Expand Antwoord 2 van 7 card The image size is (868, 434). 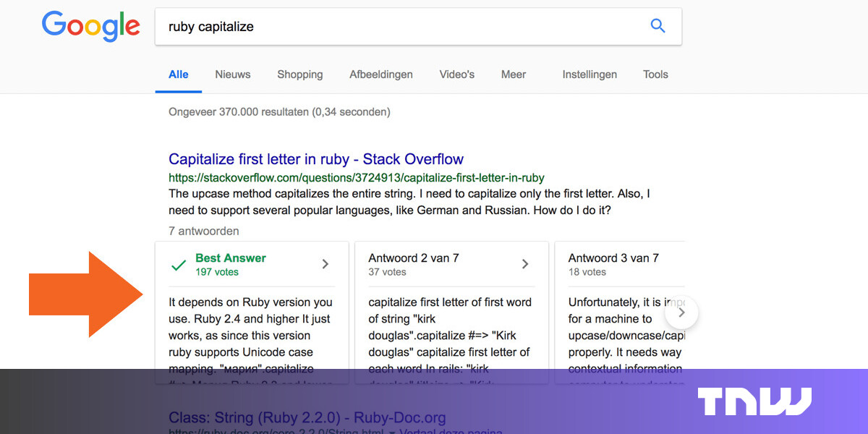click(525, 264)
